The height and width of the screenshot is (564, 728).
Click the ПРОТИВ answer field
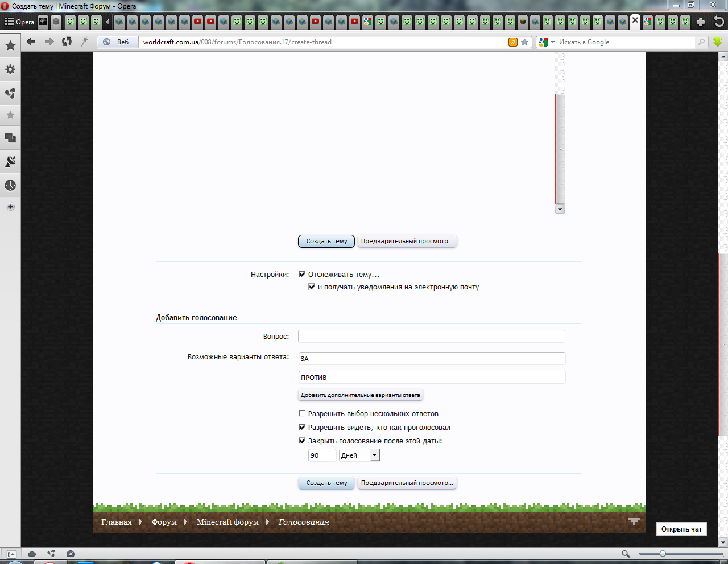432,378
